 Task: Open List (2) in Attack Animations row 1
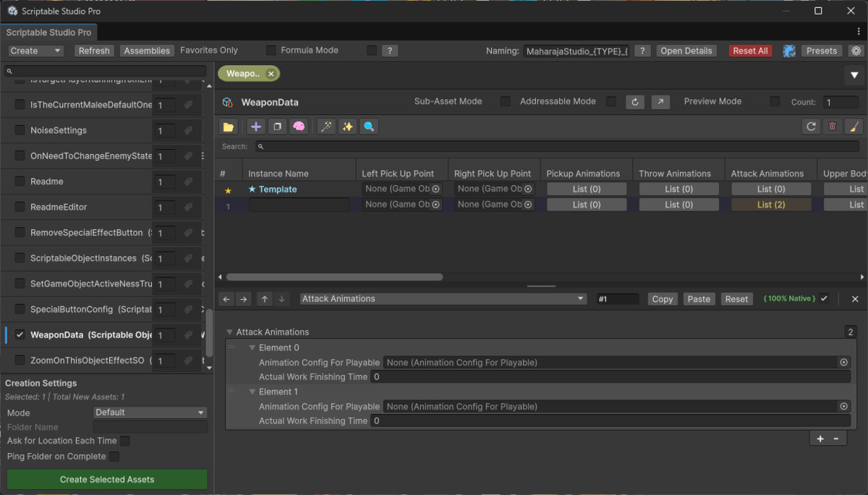(771, 205)
